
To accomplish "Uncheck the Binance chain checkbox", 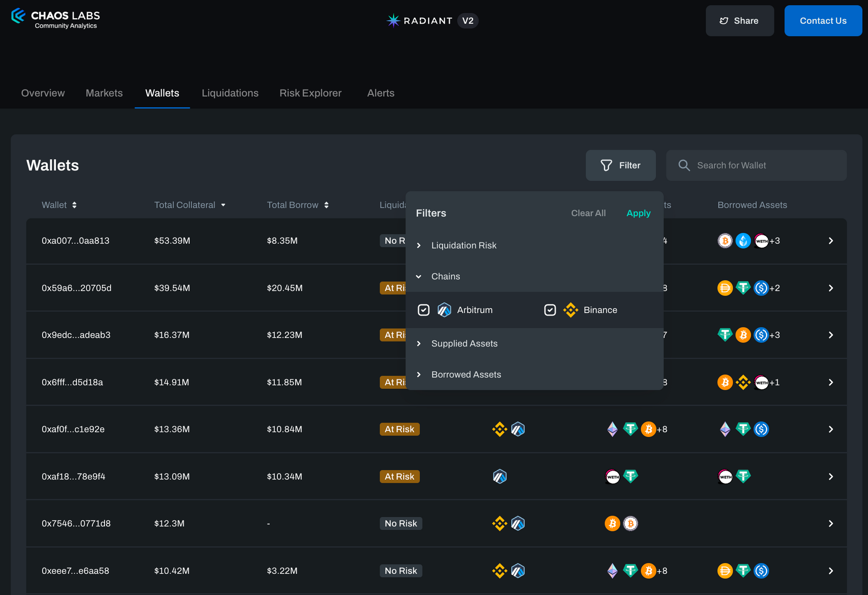I will click(x=550, y=310).
